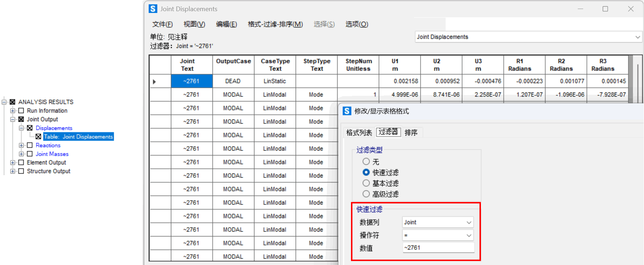Open the 格式-过滤-排序(M) menu
Image resolution: width=644 pixels, height=265 pixels.
pos(275,24)
